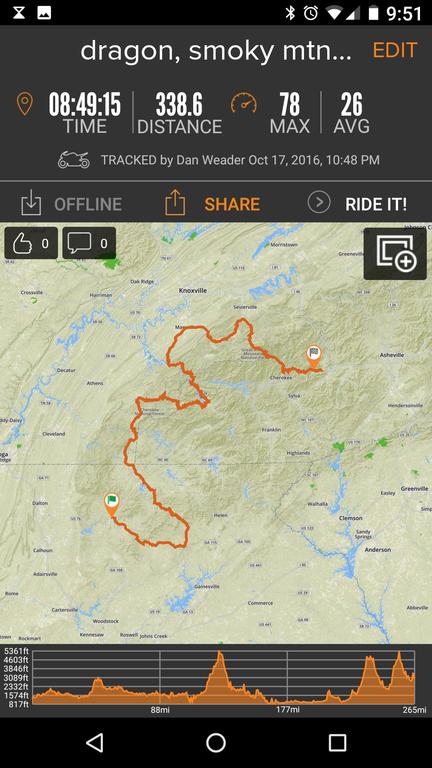This screenshot has width=432, height=768.
Task: Select the SHARE option
Action: [232, 204]
